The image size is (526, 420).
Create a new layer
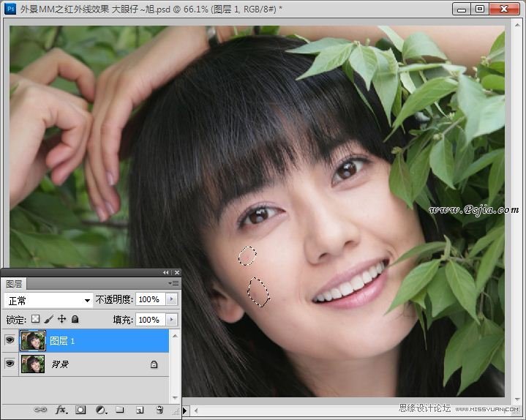pyautogui.click(x=140, y=410)
